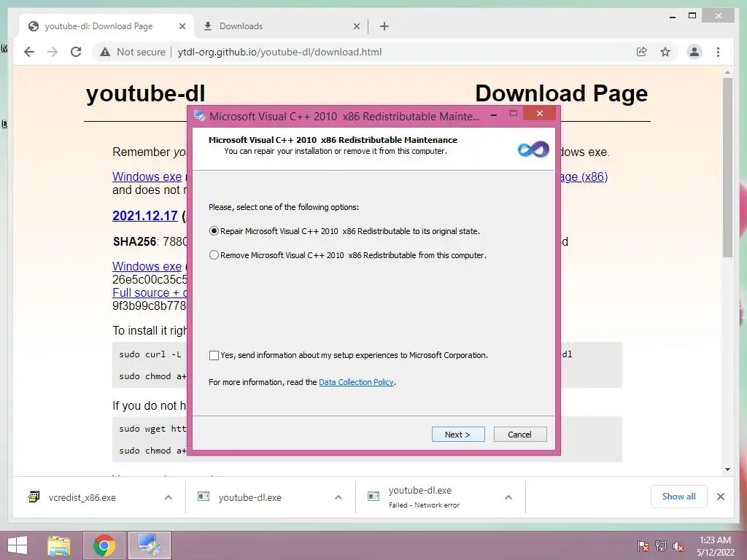Screen dimensions: 747x560
Task: Select Remove Microsoft Visual C++ 2010 option
Action: pyautogui.click(x=347, y=255)
